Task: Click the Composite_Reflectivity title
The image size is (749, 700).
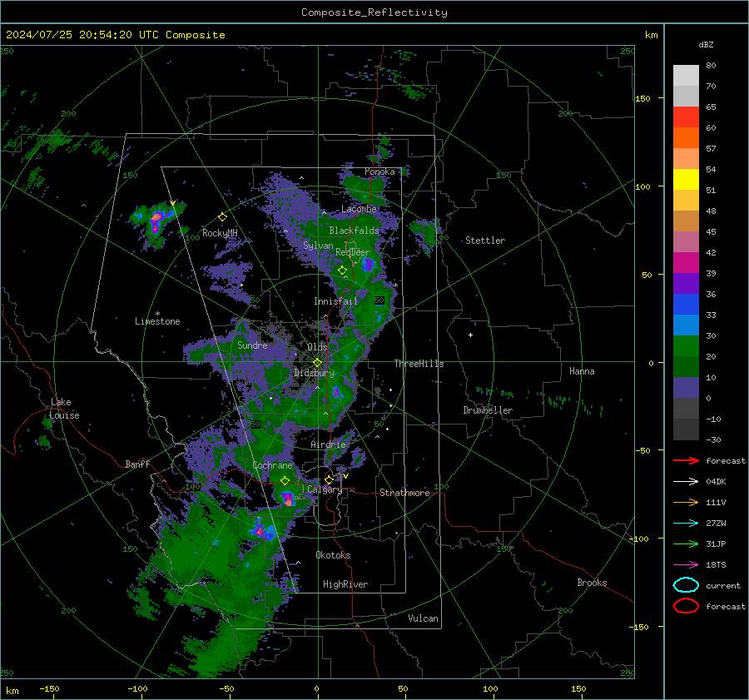Action: pyautogui.click(x=374, y=12)
